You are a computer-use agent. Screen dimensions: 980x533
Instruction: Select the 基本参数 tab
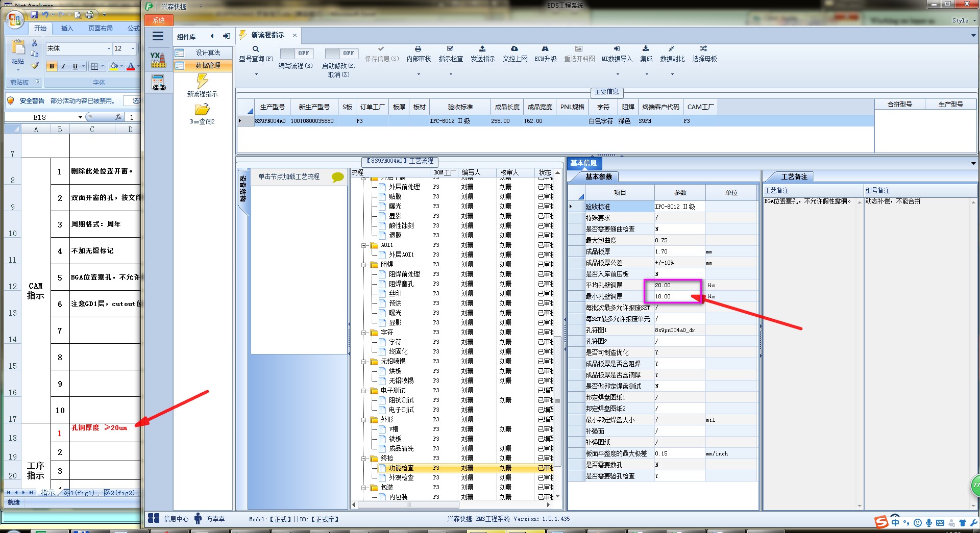click(598, 176)
